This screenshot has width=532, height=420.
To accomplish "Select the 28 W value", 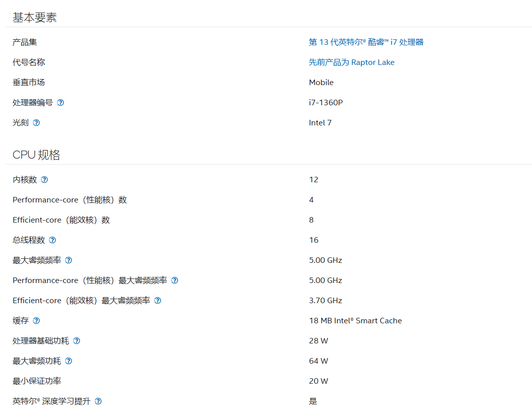I will [x=319, y=341].
